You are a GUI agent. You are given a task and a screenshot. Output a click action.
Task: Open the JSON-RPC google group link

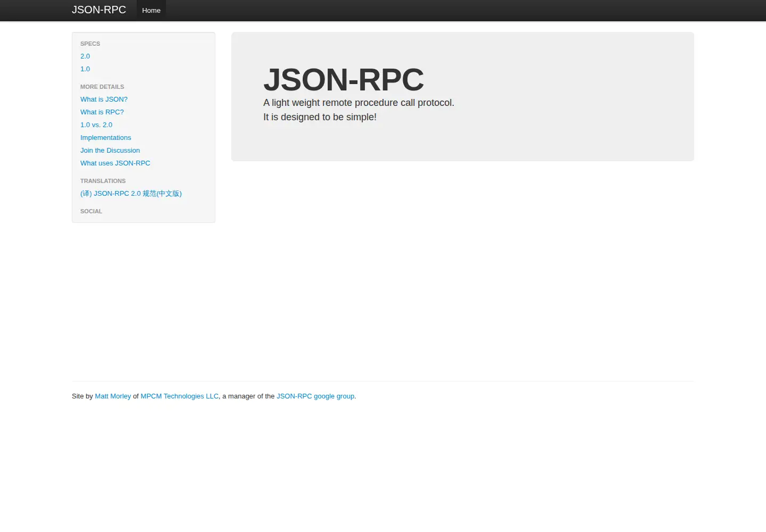(x=315, y=396)
